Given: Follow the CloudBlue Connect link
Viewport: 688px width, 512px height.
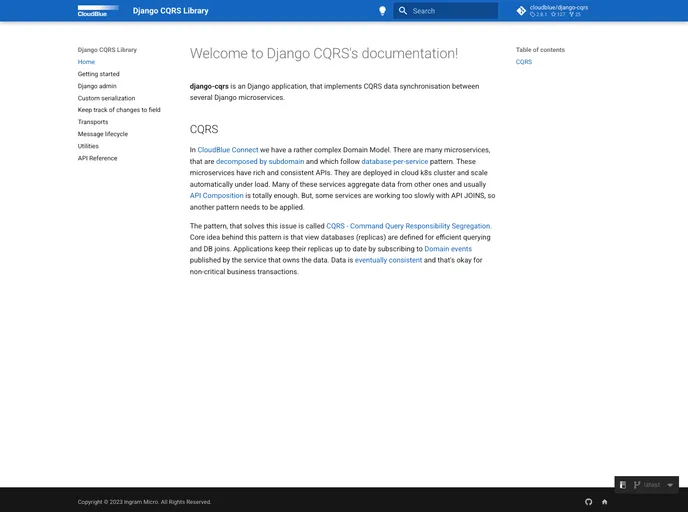Looking at the screenshot, I should click(228, 150).
